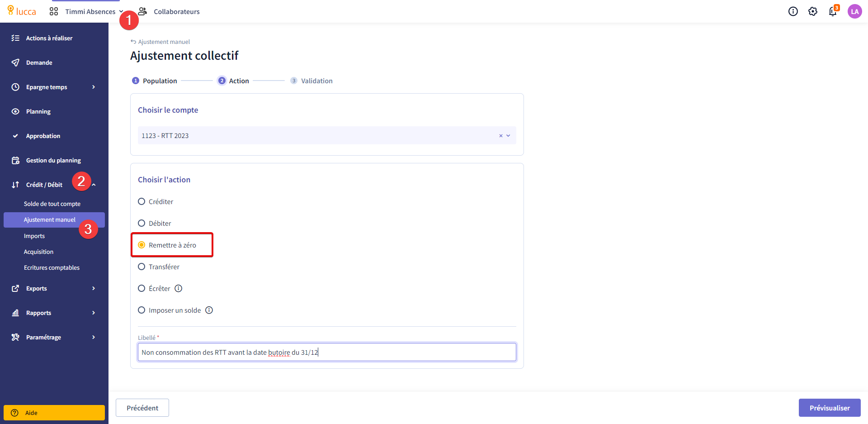Image resolution: width=868 pixels, height=424 pixels.
Task: Click the back arrow beside Ajustement manuel breadcrumb
Action: click(133, 42)
